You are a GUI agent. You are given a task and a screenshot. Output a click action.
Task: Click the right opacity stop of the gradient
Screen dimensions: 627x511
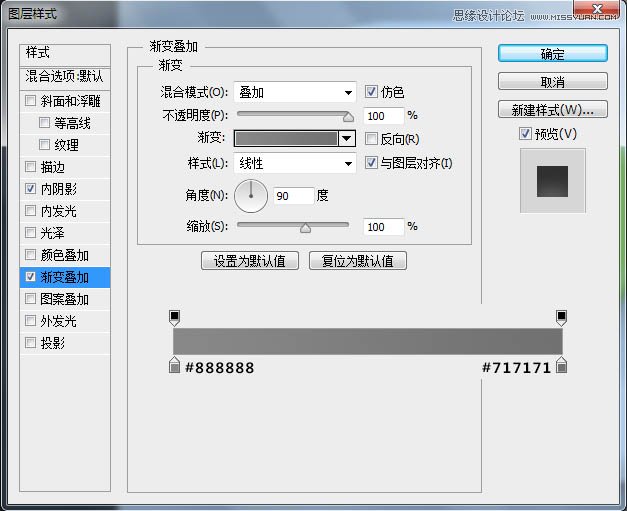click(561, 317)
